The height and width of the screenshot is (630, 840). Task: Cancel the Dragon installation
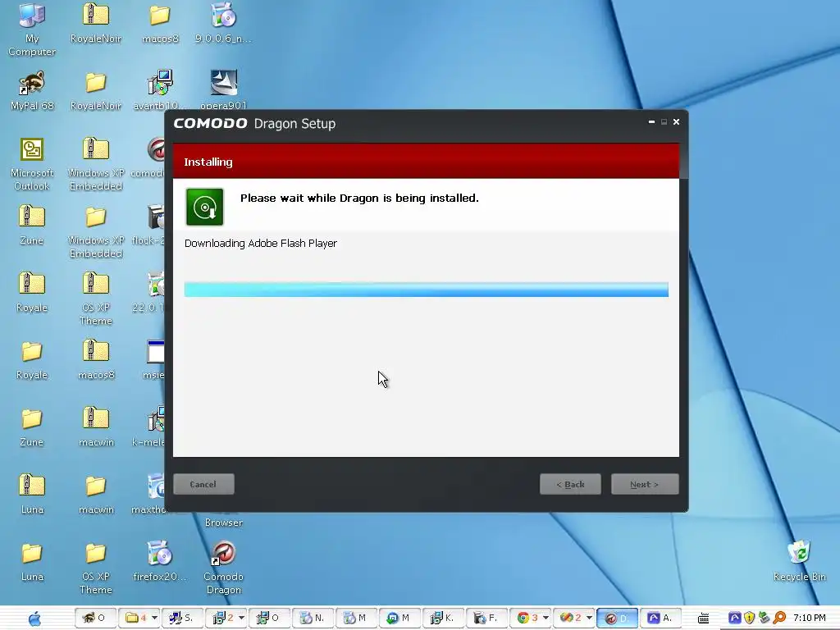point(203,484)
